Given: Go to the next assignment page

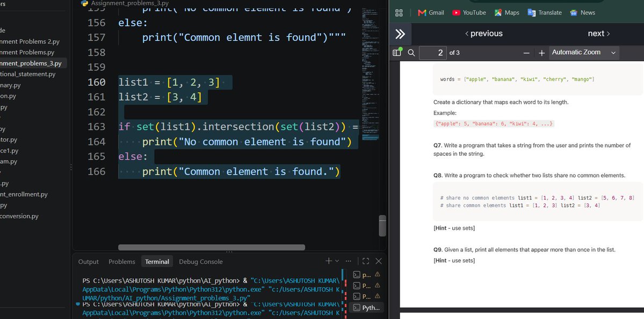Looking at the screenshot, I should pos(599,34).
